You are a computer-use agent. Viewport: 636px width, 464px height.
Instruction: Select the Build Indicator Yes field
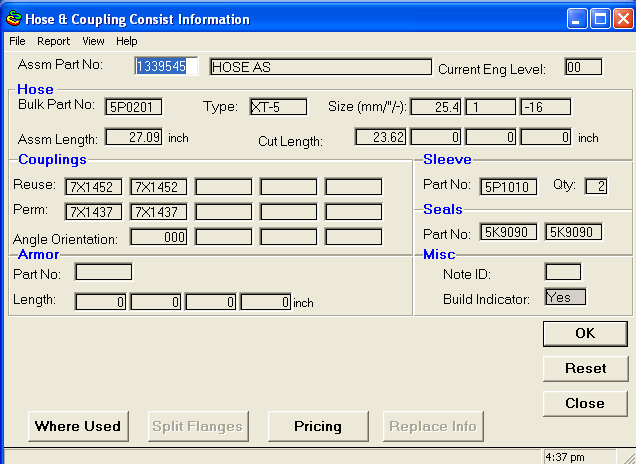[x=565, y=297]
